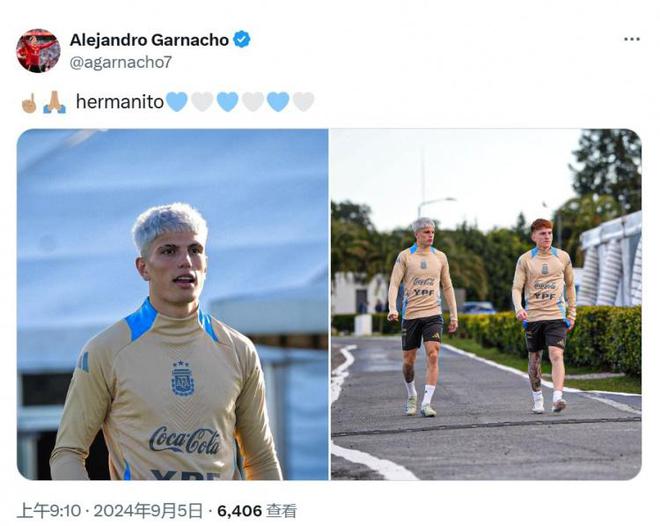
Task: Open the right photo of two players walking
Action: coord(486,304)
